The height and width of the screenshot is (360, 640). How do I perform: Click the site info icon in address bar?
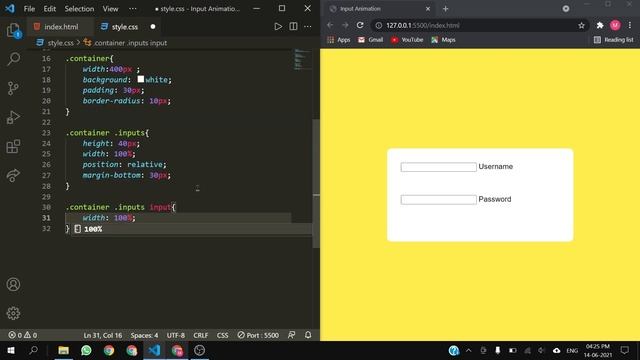379,25
